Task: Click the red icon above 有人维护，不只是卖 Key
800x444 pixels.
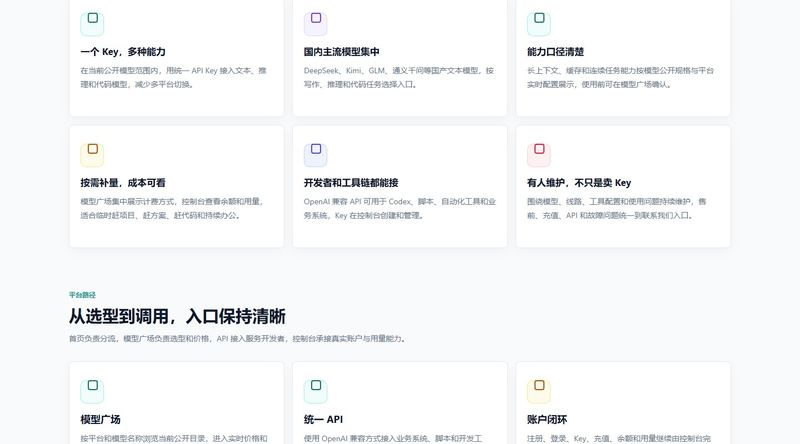Action: [x=539, y=155]
